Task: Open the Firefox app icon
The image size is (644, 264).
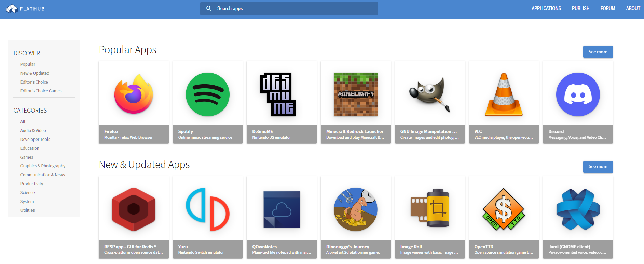Action: point(134,94)
